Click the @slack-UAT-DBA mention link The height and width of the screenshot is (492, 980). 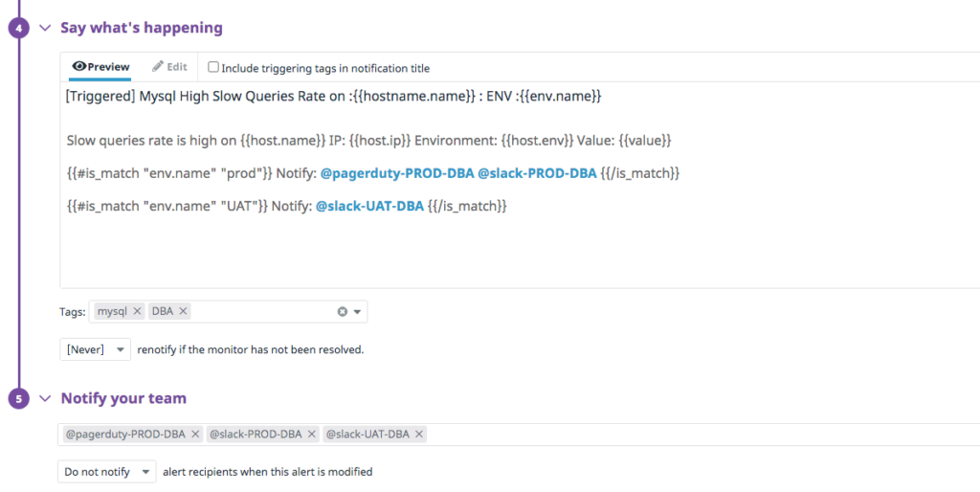(x=370, y=207)
